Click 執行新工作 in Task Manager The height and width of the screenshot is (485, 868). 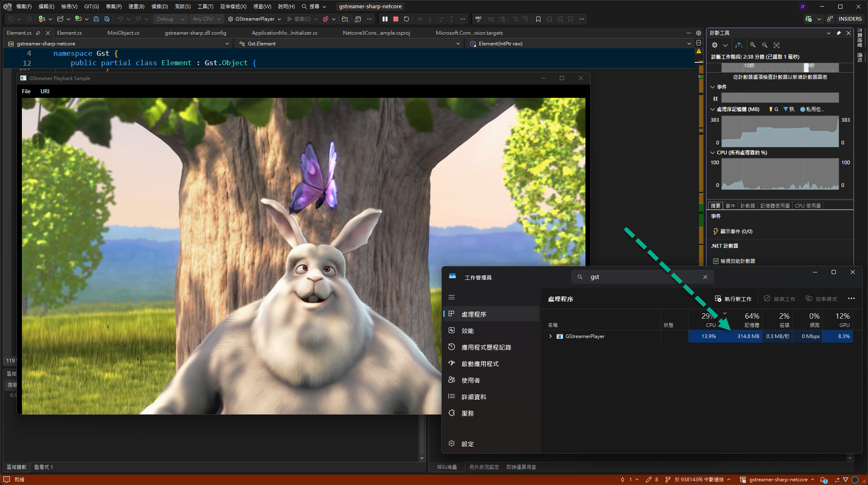(733, 299)
